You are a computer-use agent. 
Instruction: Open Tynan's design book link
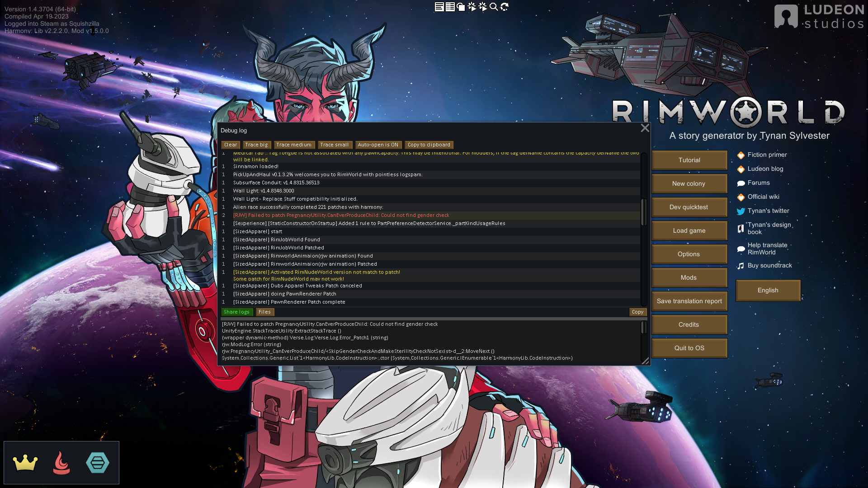[764, 229]
